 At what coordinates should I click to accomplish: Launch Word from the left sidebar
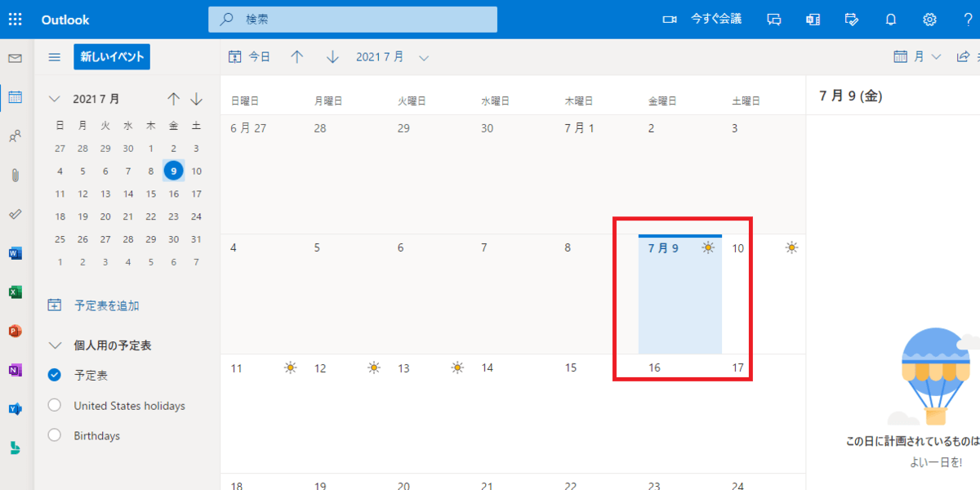pos(15,253)
